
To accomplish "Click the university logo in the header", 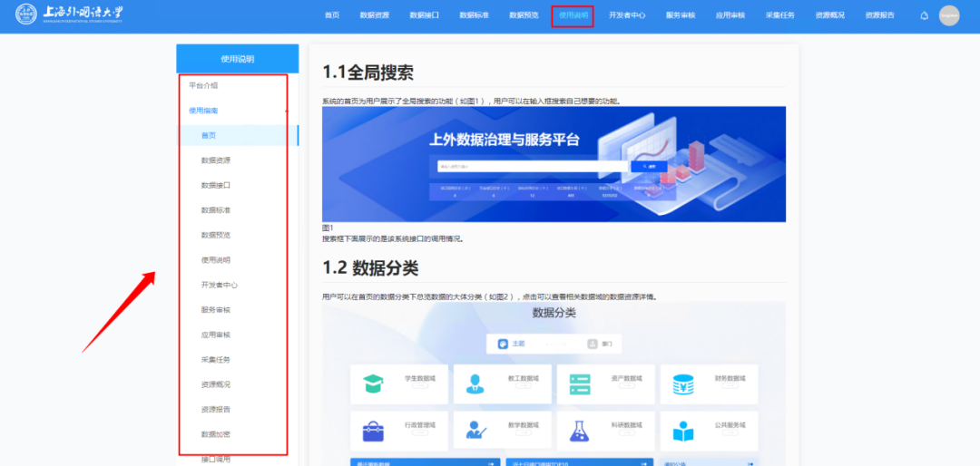I will 69,14.
